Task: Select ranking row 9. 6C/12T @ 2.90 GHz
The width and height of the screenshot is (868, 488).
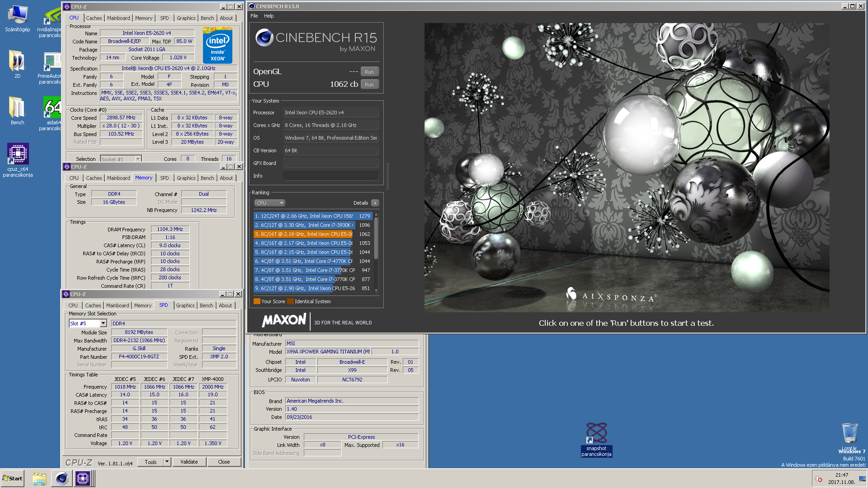Action: (312, 288)
